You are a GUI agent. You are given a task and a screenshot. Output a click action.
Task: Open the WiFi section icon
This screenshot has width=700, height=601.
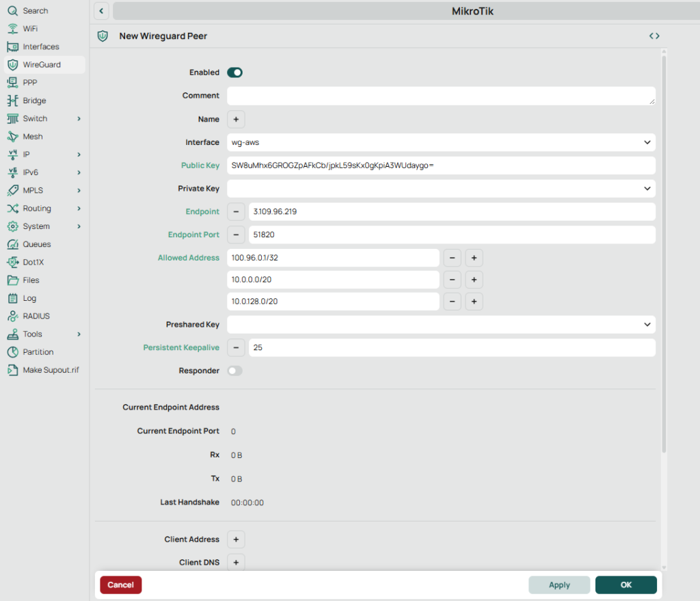click(x=12, y=29)
